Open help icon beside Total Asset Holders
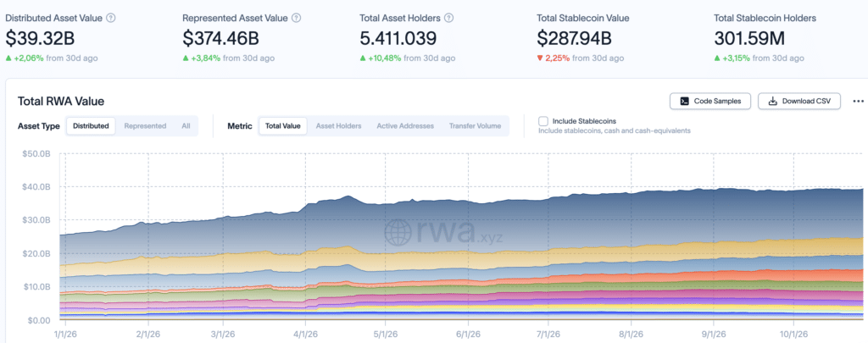This screenshot has height=343, width=868. [449, 18]
